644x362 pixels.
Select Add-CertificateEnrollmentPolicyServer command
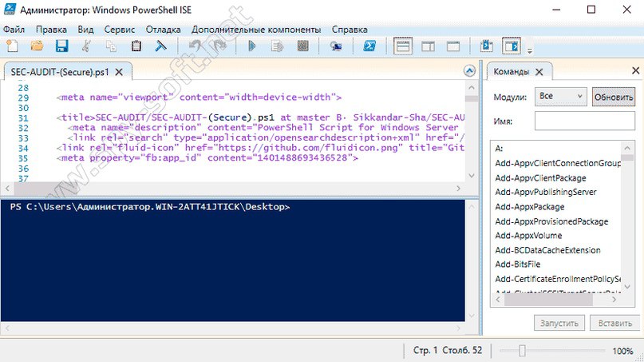click(558, 280)
